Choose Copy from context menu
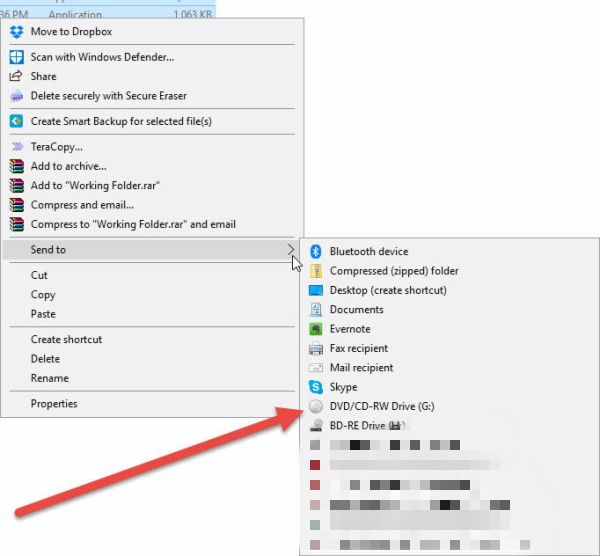600x556 pixels. pos(152,295)
